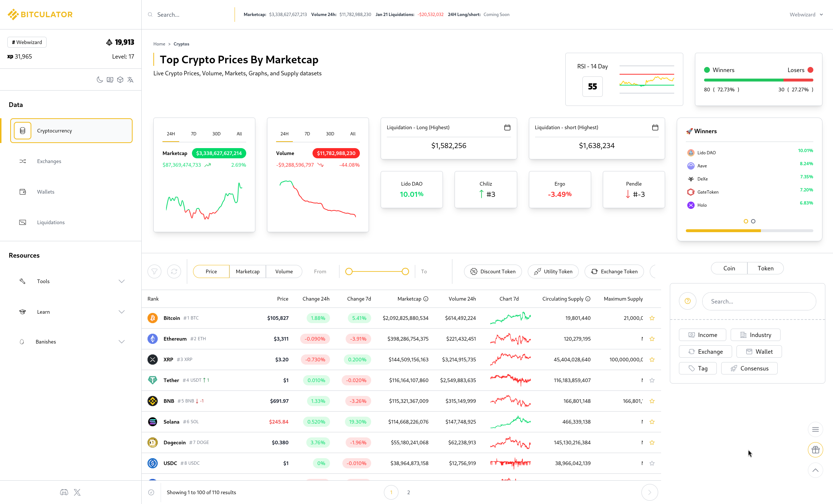Image resolution: width=833 pixels, height=504 pixels.
Task: Open Liquidations in sidebar
Action: [71, 222]
